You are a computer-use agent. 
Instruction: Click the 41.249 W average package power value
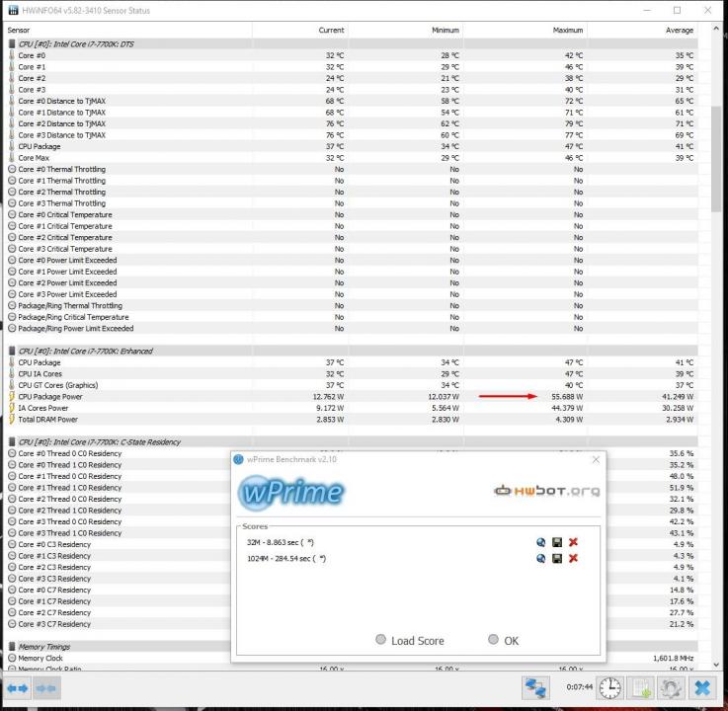click(x=678, y=396)
